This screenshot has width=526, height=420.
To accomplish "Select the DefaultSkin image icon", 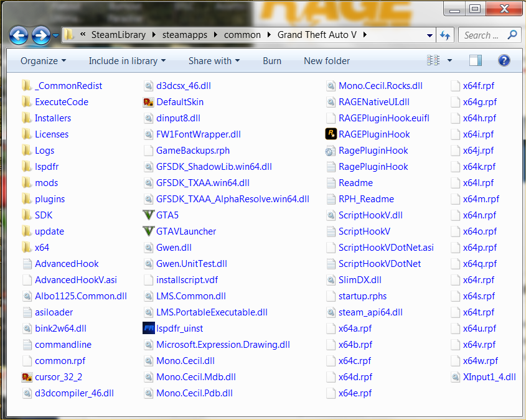I will click(x=148, y=102).
